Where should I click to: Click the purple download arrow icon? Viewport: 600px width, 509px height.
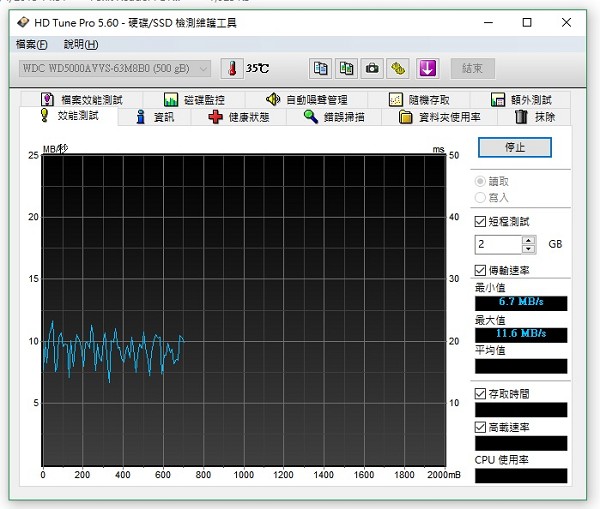[427, 69]
